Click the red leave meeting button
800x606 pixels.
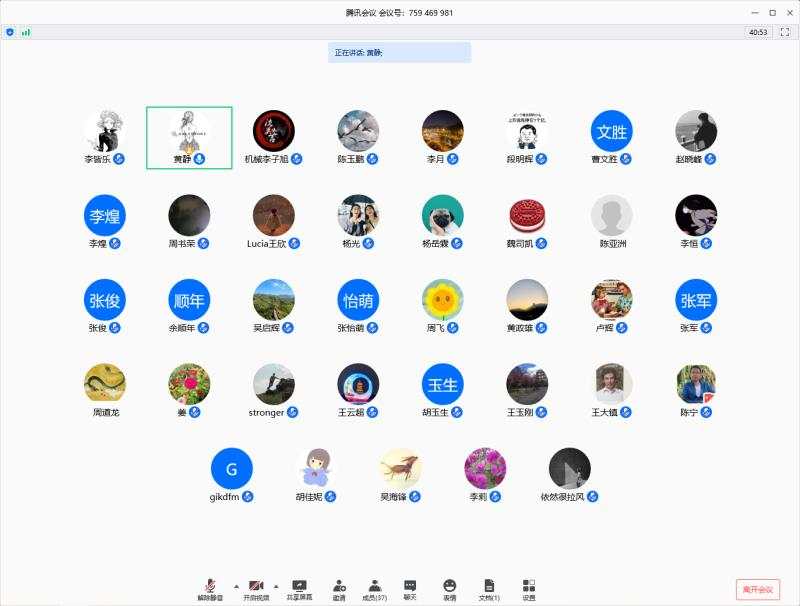tap(757, 590)
